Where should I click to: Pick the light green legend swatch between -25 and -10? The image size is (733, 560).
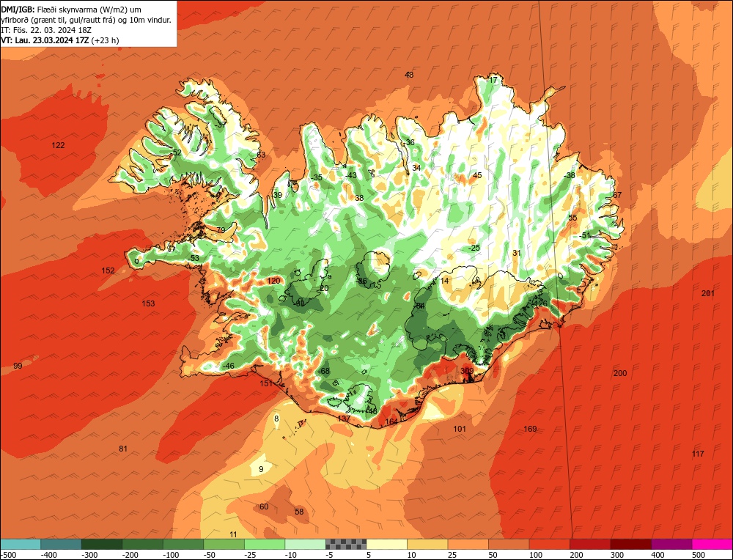pyautogui.click(x=265, y=544)
